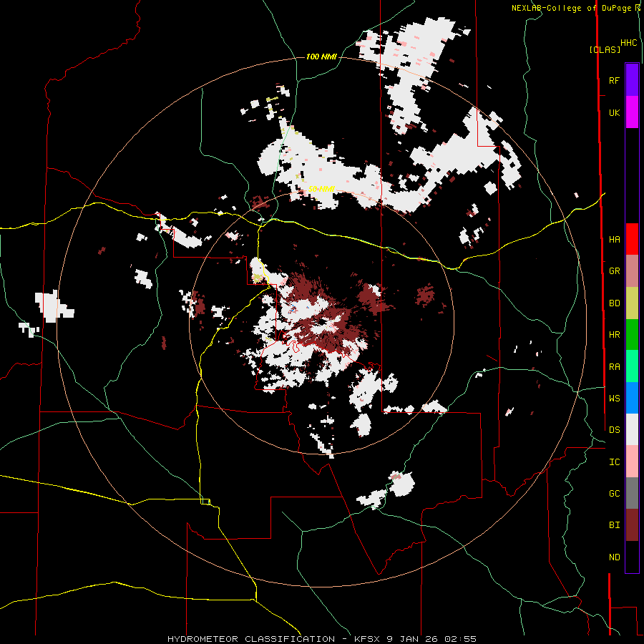Click the "IC" legend label
644x644 pixels.
tap(614, 462)
